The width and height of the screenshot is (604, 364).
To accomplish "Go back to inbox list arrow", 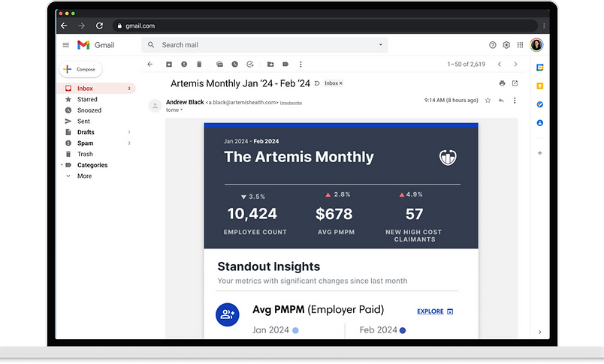I will coord(149,65).
